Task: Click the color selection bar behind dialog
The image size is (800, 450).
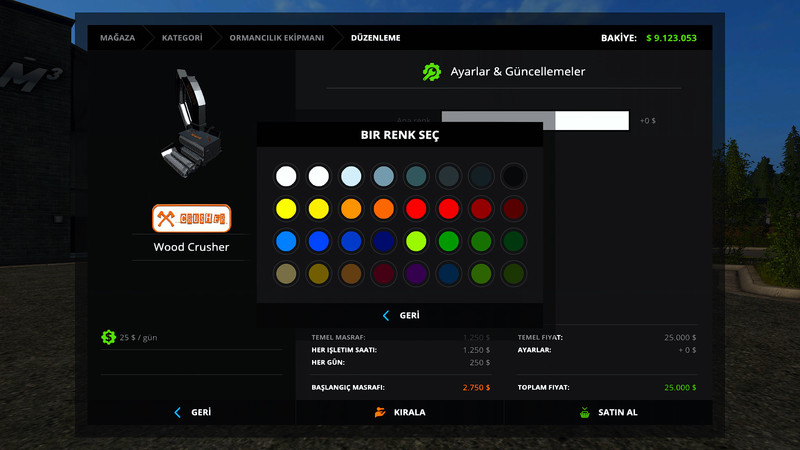Action: pos(592,120)
